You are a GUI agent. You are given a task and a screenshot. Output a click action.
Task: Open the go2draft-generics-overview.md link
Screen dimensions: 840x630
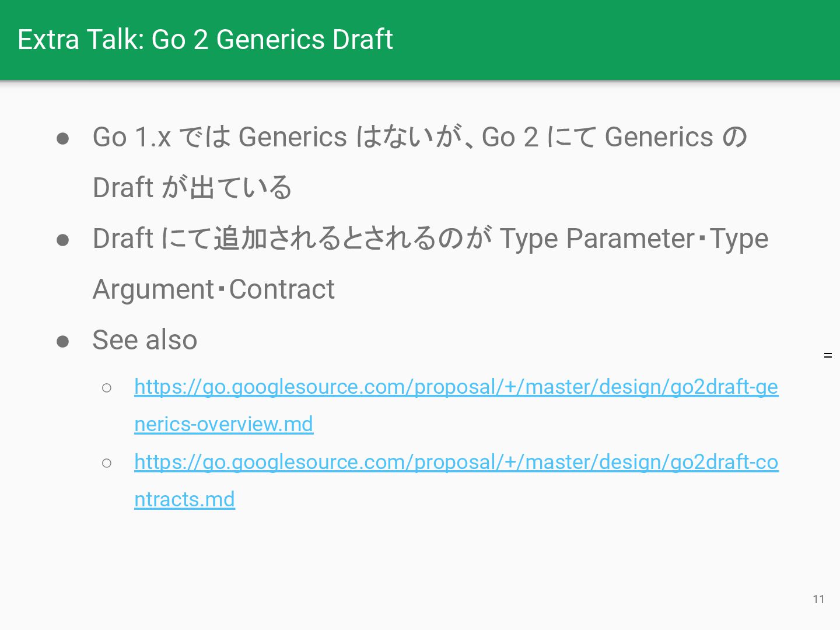[x=456, y=387]
